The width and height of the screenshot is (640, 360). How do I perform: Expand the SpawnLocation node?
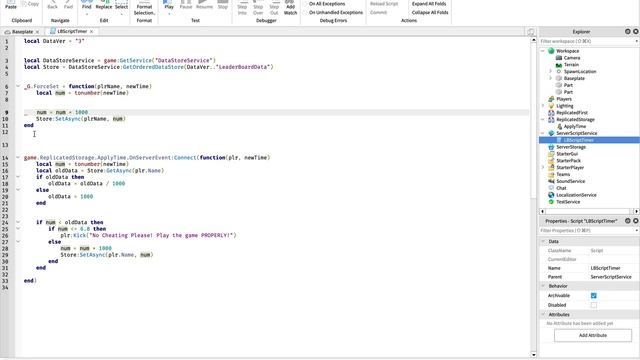pos(550,71)
